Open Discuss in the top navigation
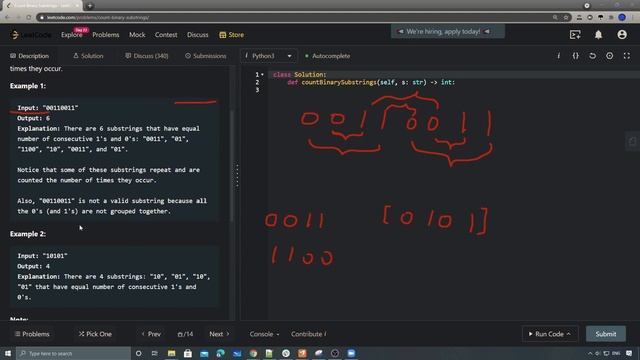640x360 pixels. tap(198, 35)
